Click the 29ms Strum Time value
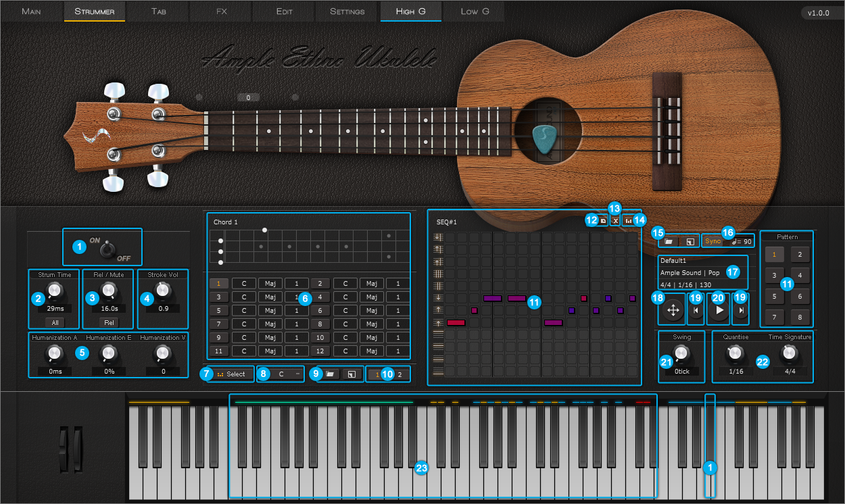The width and height of the screenshot is (845, 504). [x=55, y=309]
